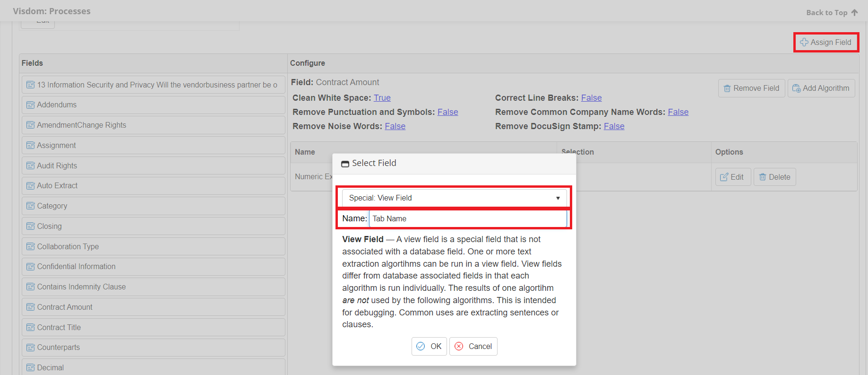Select the Auto Extract field
This screenshot has height=375, width=868.
(x=153, y=186)
